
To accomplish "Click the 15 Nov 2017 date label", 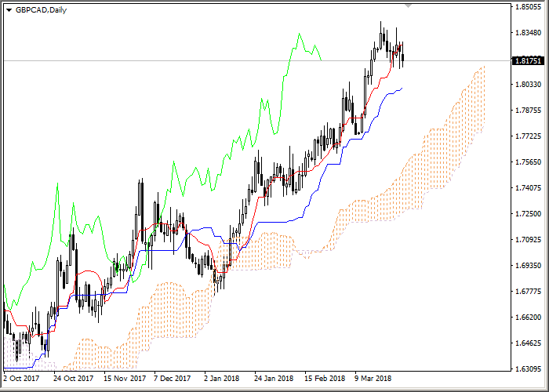I will pyautogui.click(x=125, y=379).
